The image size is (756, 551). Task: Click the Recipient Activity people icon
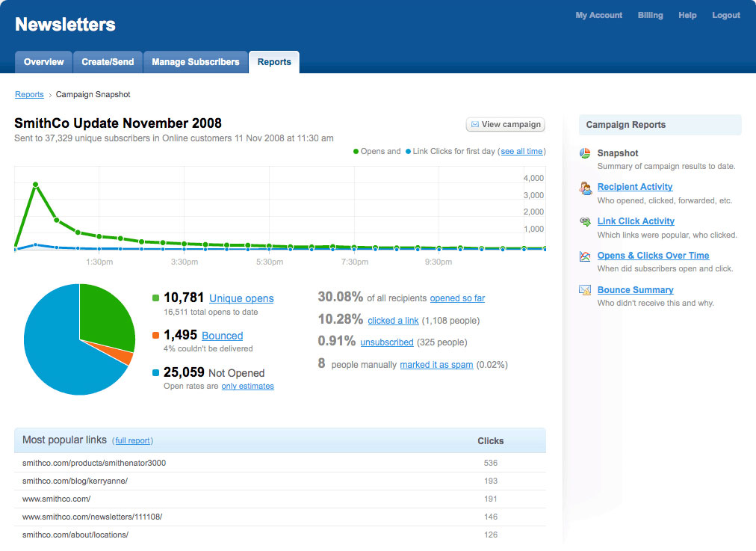[586, 188]
